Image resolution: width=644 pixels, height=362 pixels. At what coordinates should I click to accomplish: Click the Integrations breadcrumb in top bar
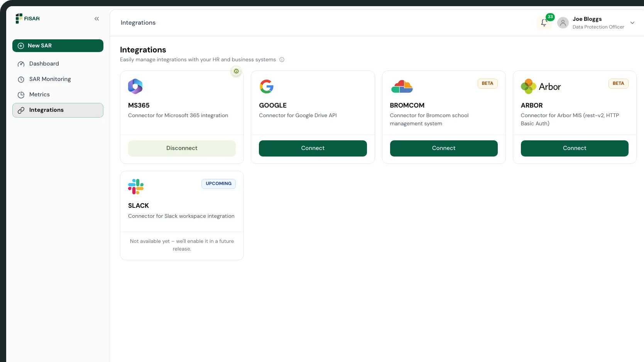point(138,23)
